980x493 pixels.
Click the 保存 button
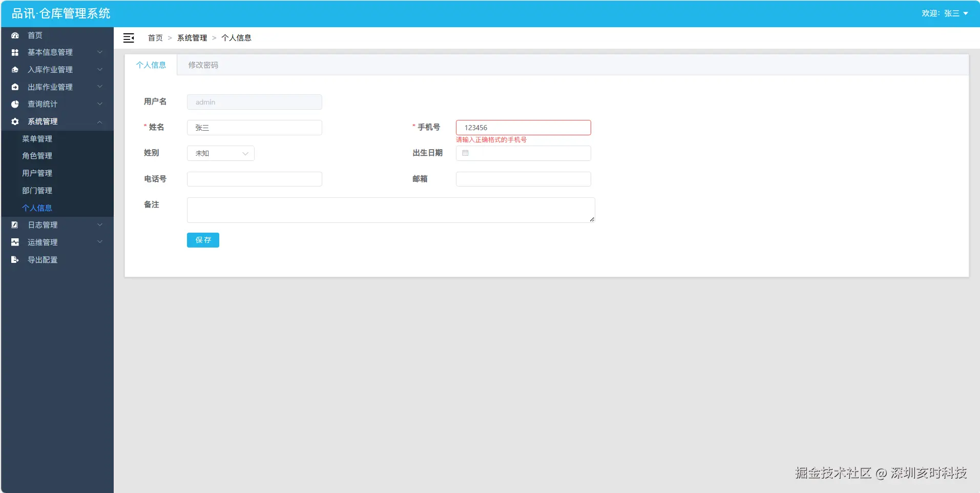[203, 240]
